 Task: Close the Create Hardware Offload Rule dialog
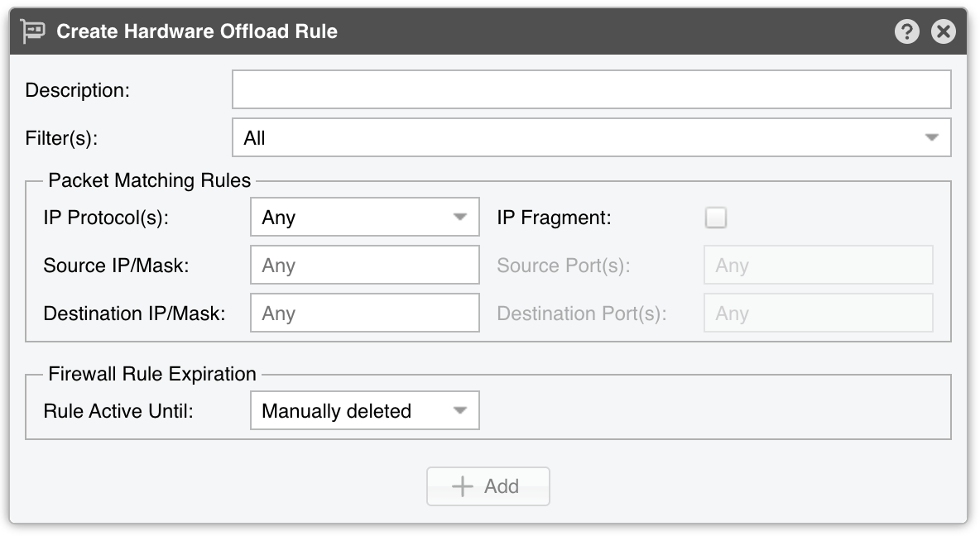943,31
